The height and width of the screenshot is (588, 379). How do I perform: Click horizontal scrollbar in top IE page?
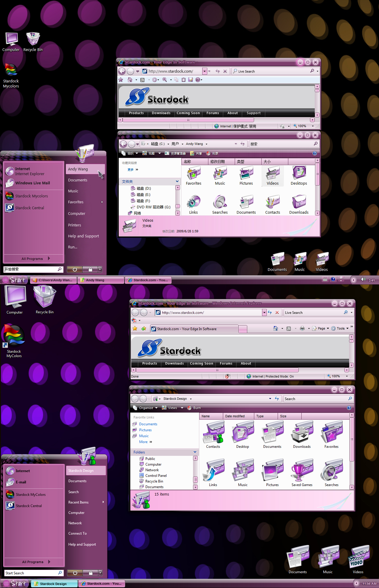pos(188,120)
